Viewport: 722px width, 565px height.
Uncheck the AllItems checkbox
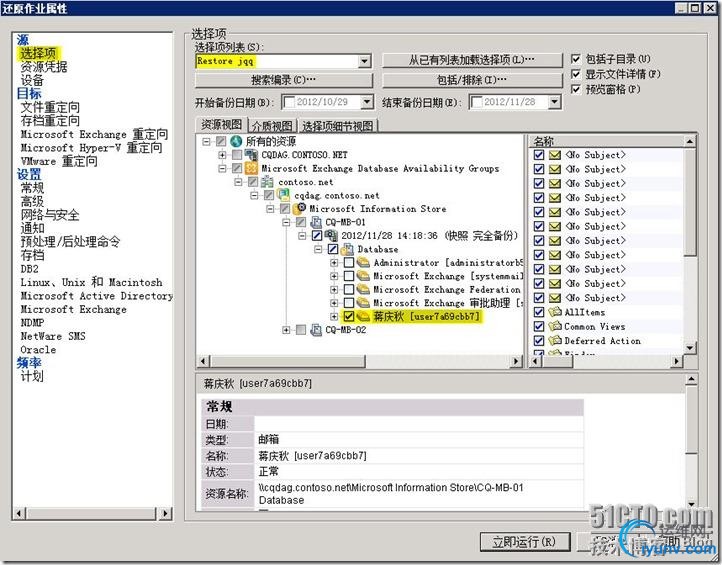tap(539, 312)
